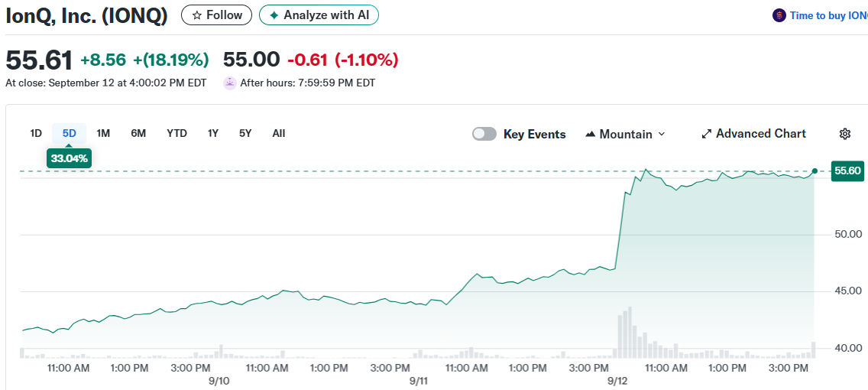Select the YTD range tab
Screen dimensions: 868x390
tap(177, 134)
